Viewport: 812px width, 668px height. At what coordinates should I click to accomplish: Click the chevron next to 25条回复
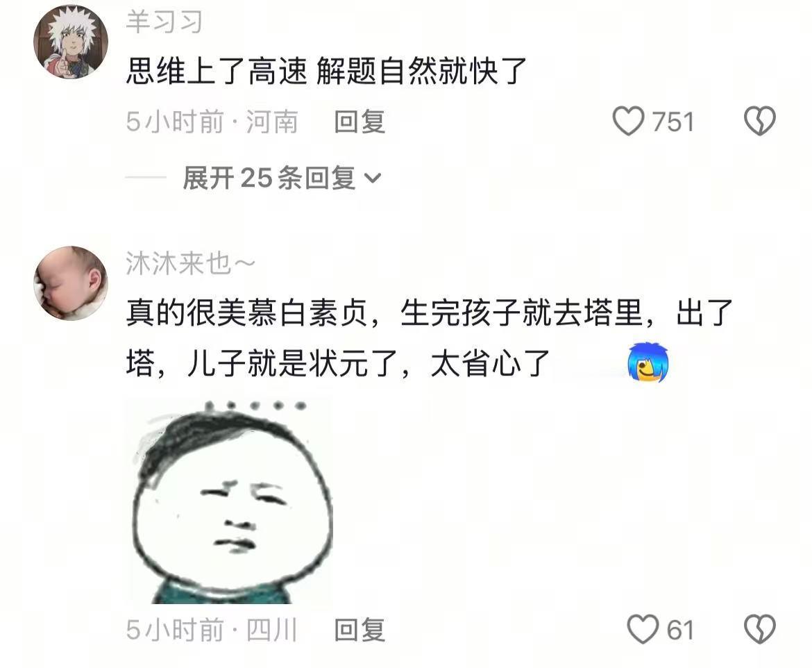tap(373, 178)
